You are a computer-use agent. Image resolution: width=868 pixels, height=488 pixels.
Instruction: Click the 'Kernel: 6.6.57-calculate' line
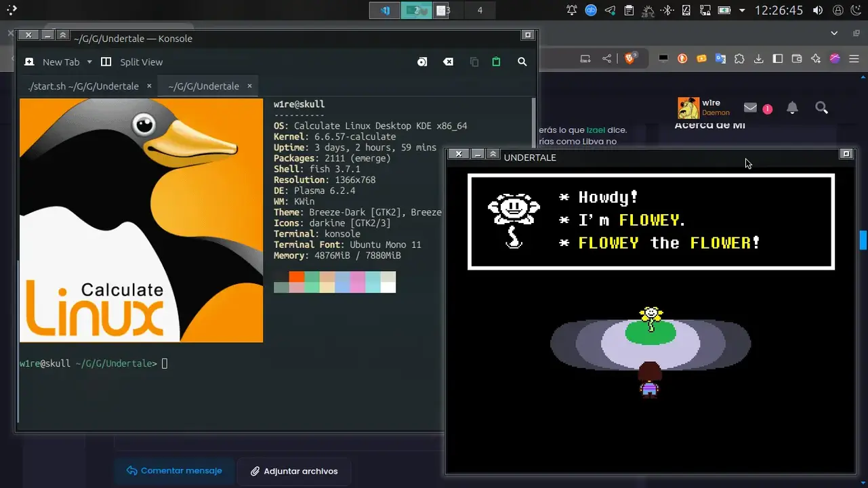point(335,137)
